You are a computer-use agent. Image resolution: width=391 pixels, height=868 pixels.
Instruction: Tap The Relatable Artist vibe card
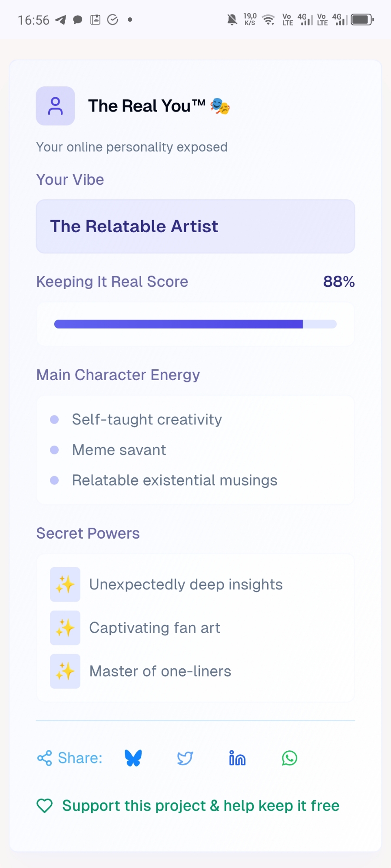click(x=195, y=227)
